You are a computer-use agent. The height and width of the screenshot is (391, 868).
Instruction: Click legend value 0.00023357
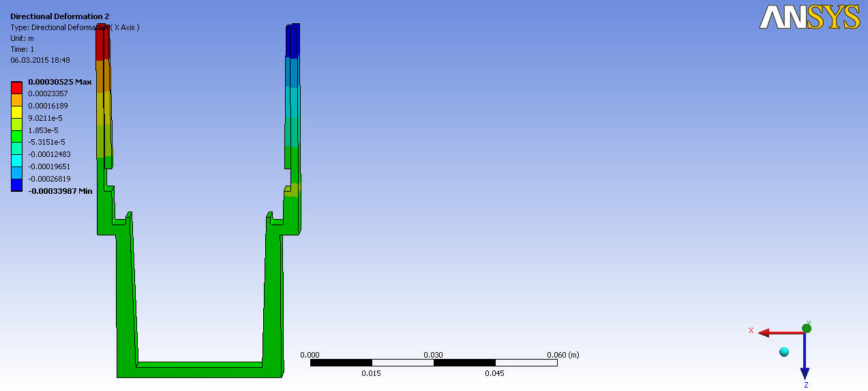click(x=47, y=93)
